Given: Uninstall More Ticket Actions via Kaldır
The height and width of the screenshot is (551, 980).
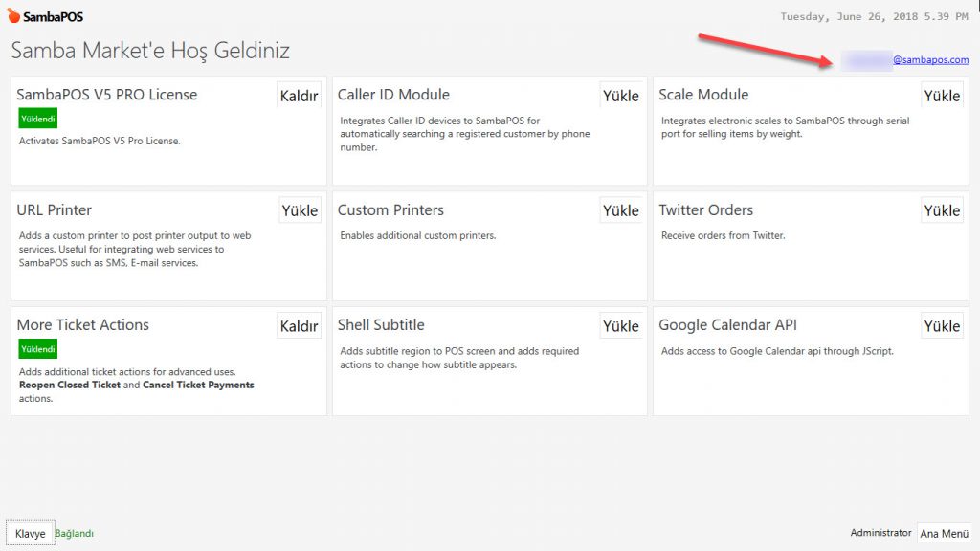Looking at the screenshot, I should click(299, 326).
